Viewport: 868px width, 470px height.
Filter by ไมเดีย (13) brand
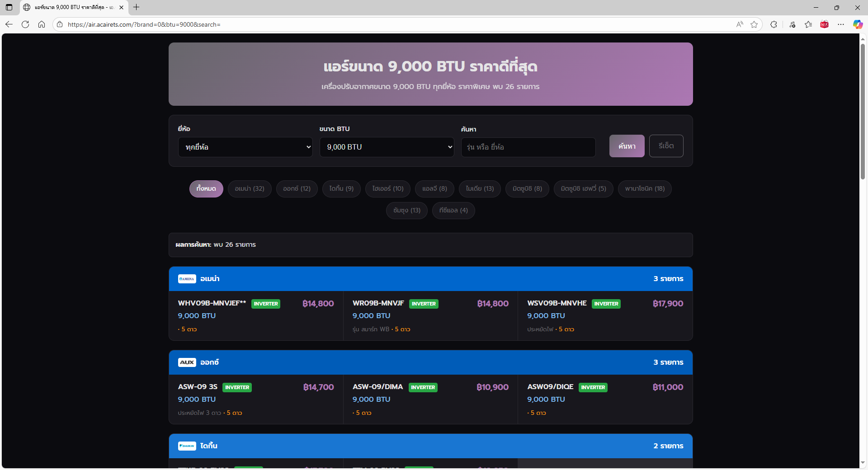pos(480,189)
